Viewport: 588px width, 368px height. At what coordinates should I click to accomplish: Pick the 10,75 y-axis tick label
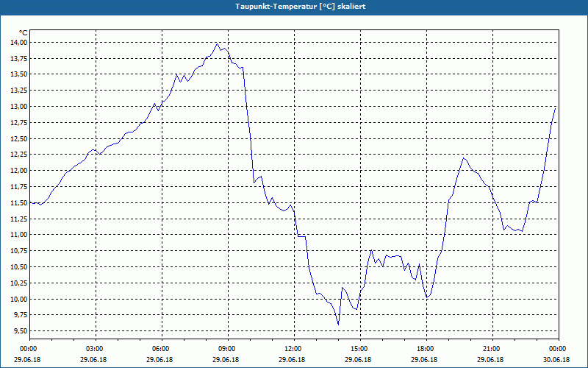point(19,251)
